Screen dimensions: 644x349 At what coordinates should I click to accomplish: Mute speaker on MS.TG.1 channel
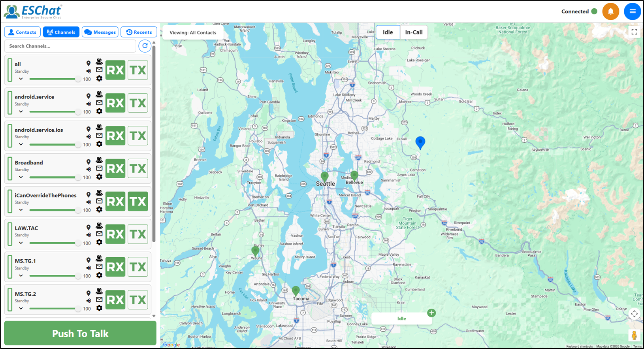[89, 268]
